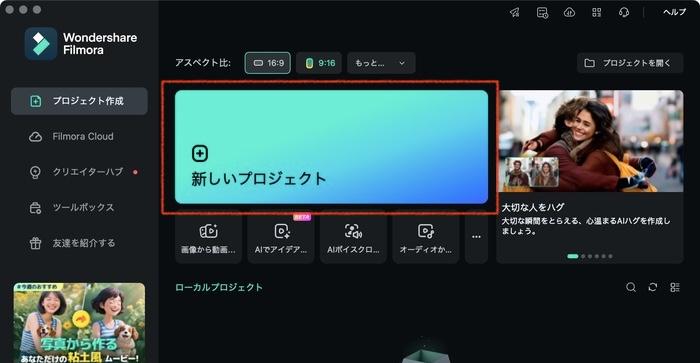Create a 新しいプロジェクト
The width and height of the screenshot is (700, 363).
[x=331, y=147]
